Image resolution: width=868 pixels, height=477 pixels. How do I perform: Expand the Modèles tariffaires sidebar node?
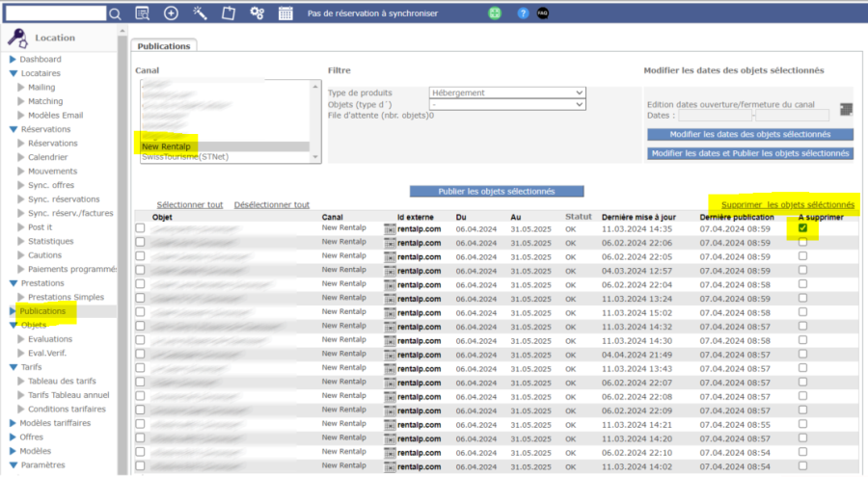[14, 423]
